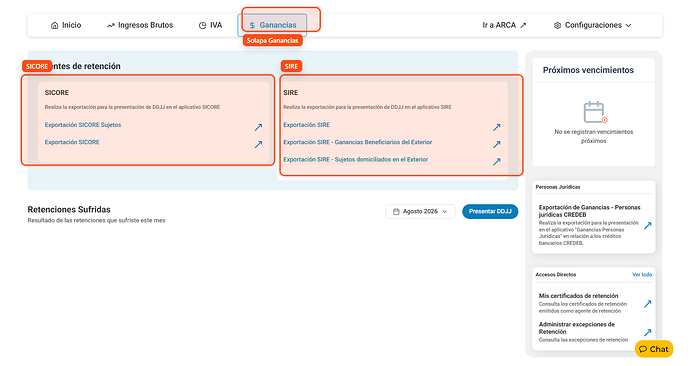690x366 pixels.
Task: Click the Personas Jurídicas section label
Action: [x=558, y=187]
